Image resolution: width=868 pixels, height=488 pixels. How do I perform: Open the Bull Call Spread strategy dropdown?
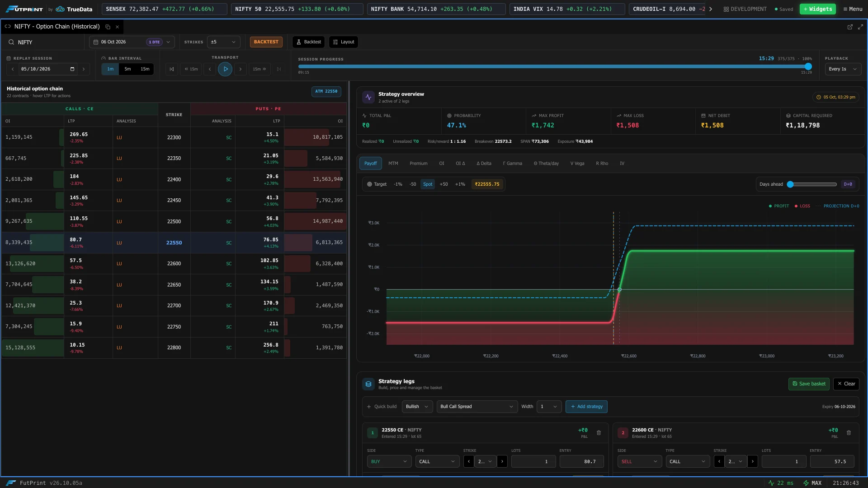coord(476,407)
